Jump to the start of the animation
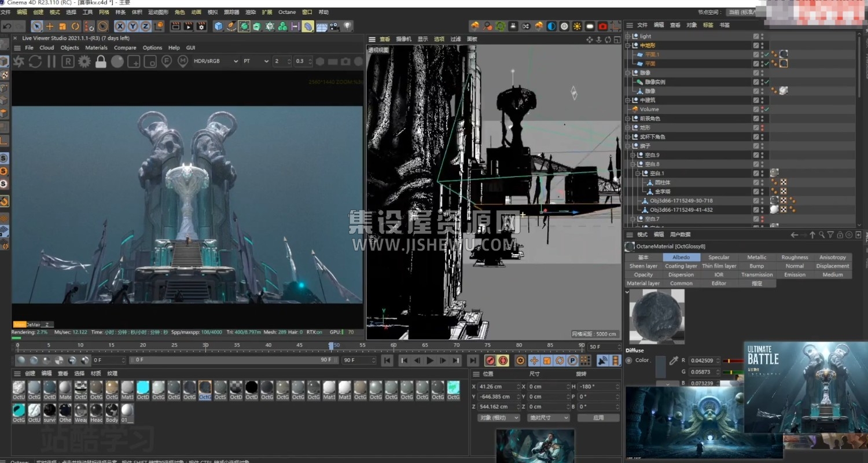 coord(387,361)
